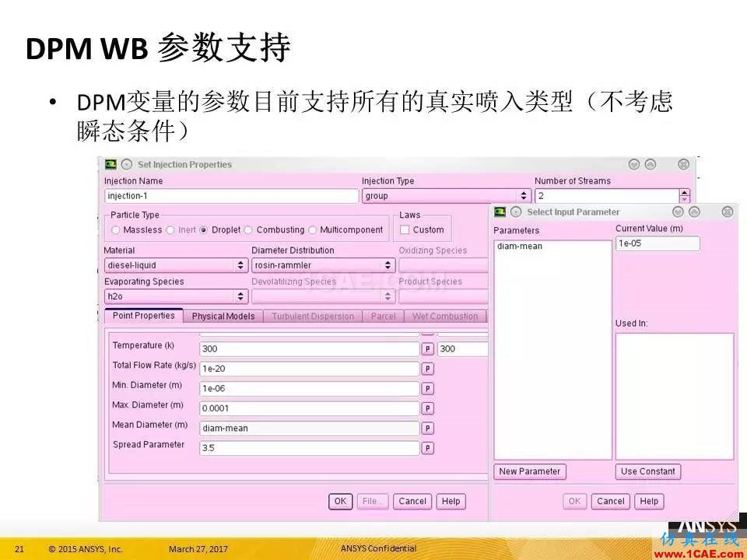Click the Spread Parameter field showing 3.5

(x=309, y=448)
